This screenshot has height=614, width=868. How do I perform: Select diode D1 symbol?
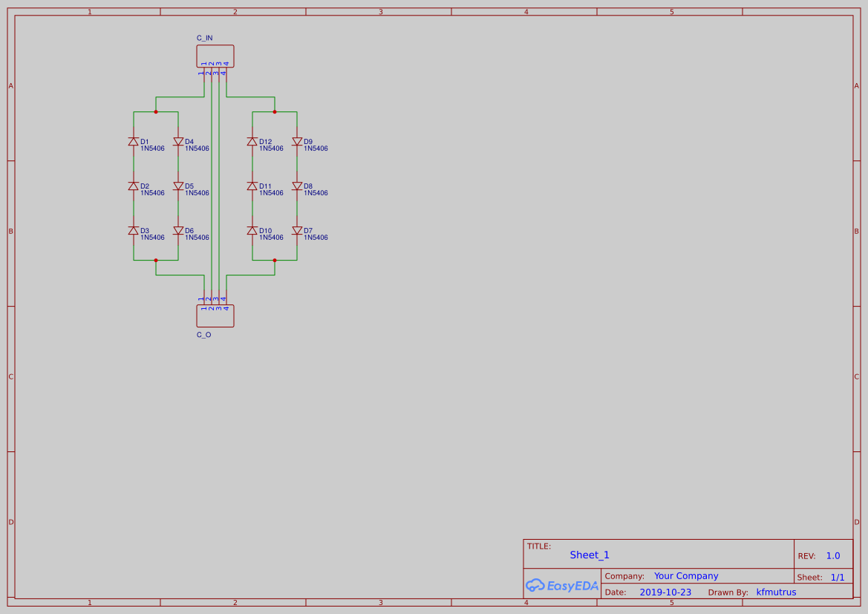pos(134,141)
